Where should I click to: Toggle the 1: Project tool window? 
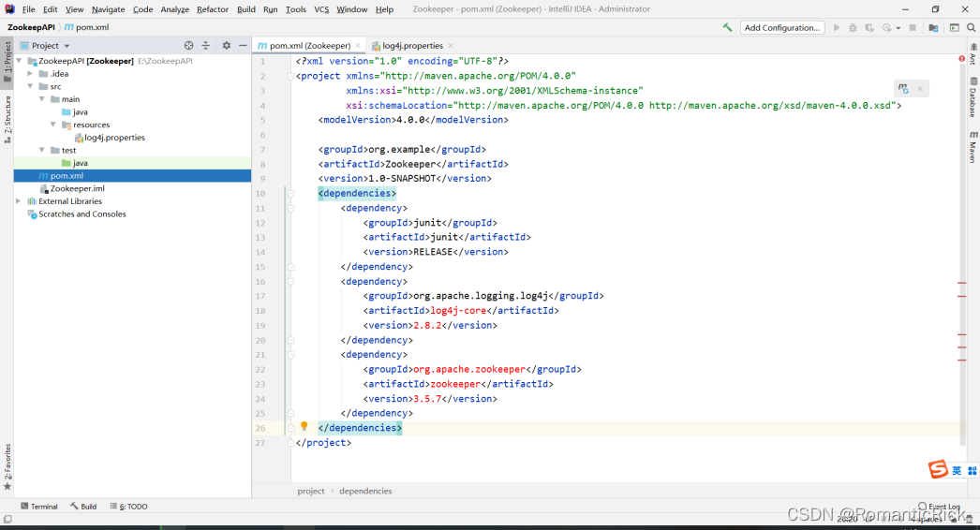[x=7, y=61]
